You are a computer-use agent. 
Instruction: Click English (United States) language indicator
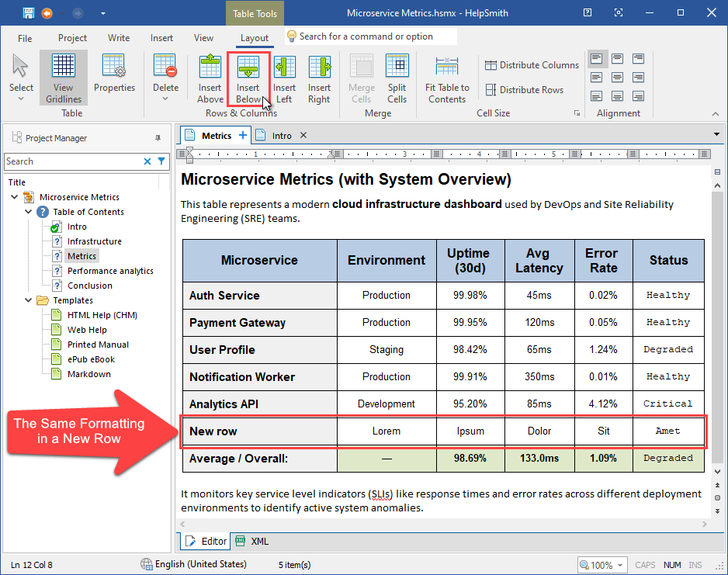point(193,564)
